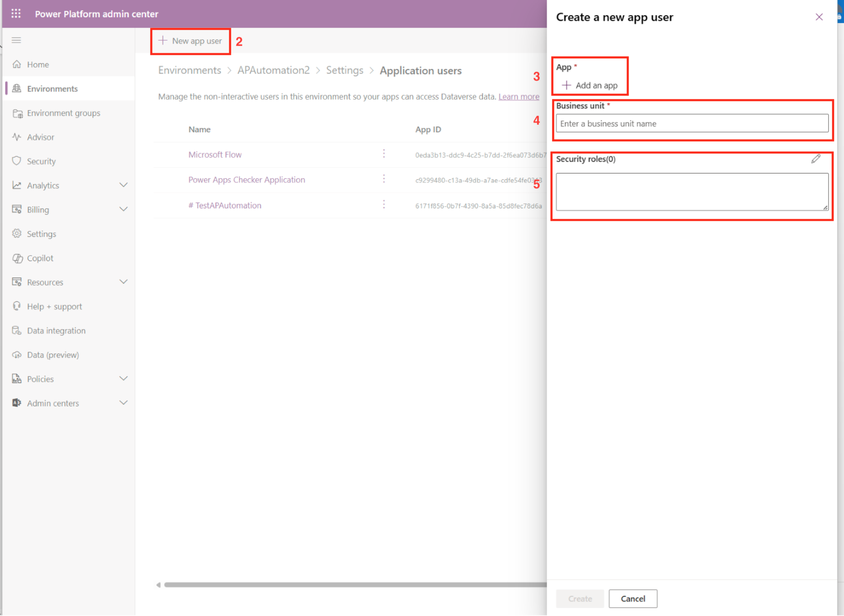Image resolution: width=844 pixels, height=616 pixels.
Task: Open Copilot in the sidebar
Action: (x=40, y=258)
